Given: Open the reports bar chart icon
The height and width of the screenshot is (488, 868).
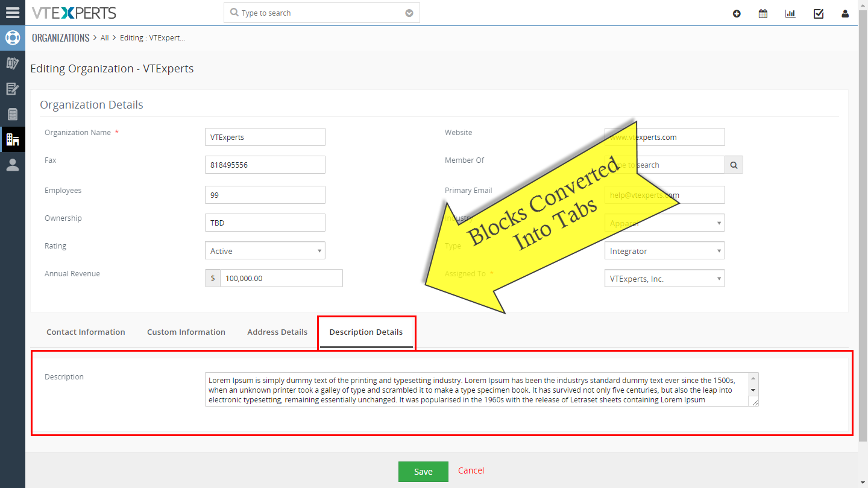Looking at the screenshot, I should coord(790,13).
